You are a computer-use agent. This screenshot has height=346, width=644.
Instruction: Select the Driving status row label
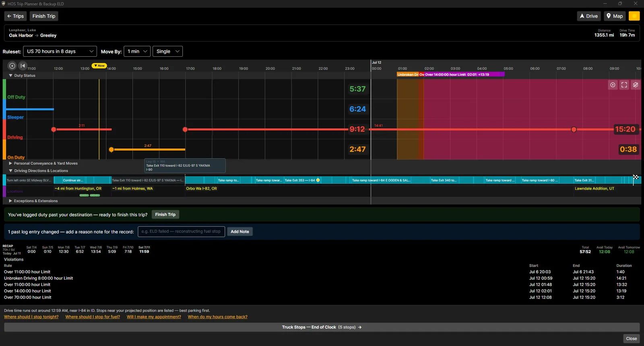pyautogui.click(x=15, y=137)
